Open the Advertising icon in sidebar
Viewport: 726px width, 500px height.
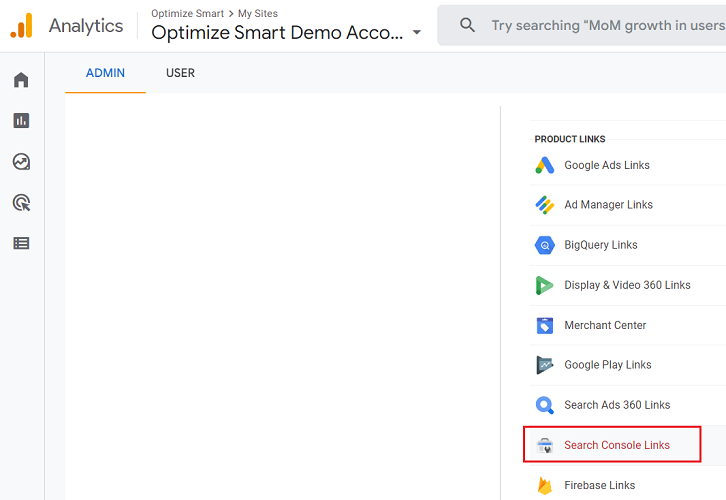pyautogui.click(x=21, y=203)
